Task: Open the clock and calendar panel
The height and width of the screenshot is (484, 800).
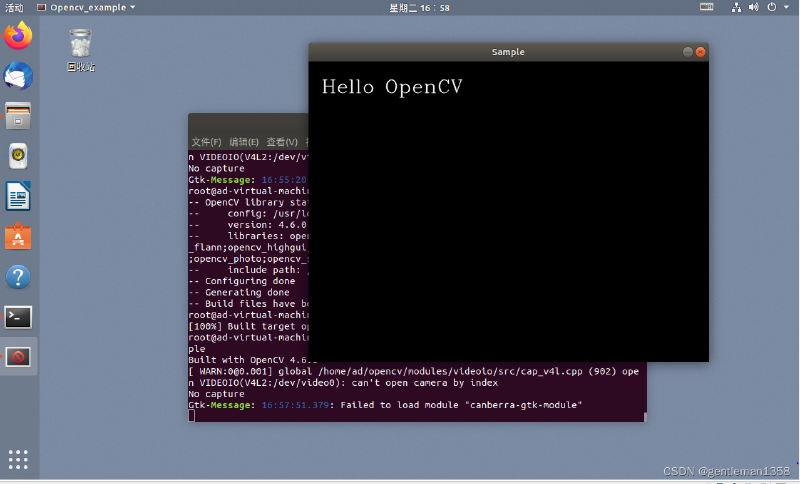Action: click(x=419, y=8)
